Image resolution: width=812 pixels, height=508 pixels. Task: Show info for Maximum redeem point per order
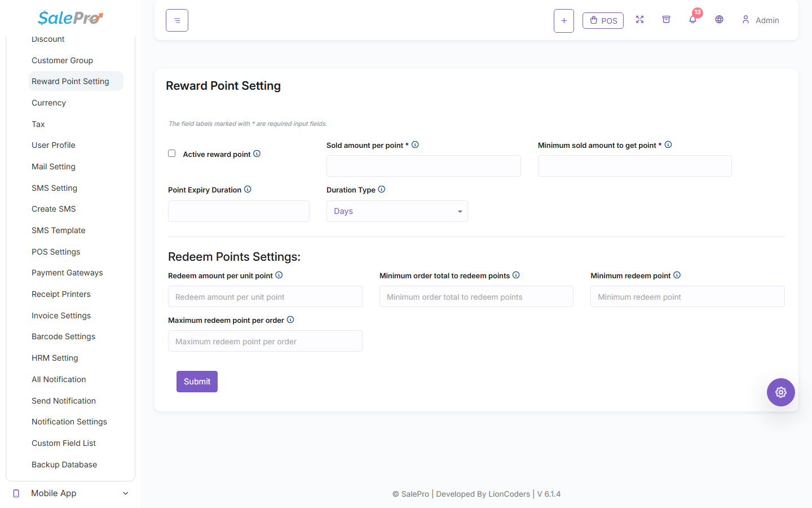pos(290,319)
